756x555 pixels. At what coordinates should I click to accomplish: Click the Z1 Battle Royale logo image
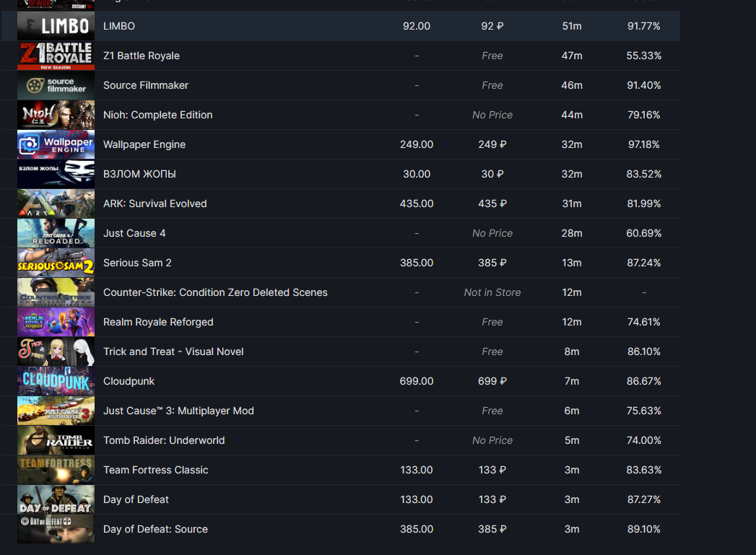pos(56,56)
